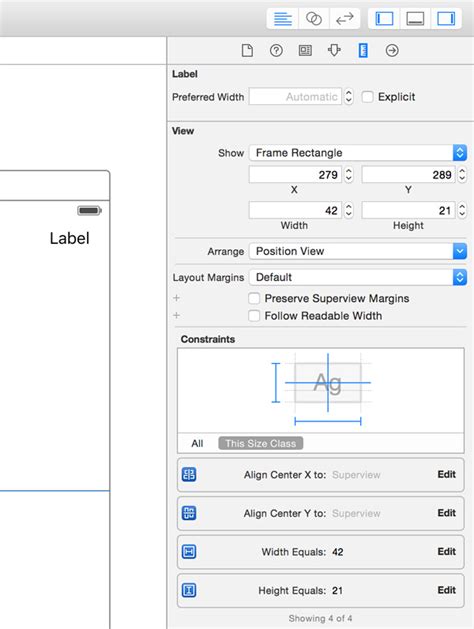Screen dimensions: 474x629
Task: Open the Identity inspector
Action: click(305, 51)
